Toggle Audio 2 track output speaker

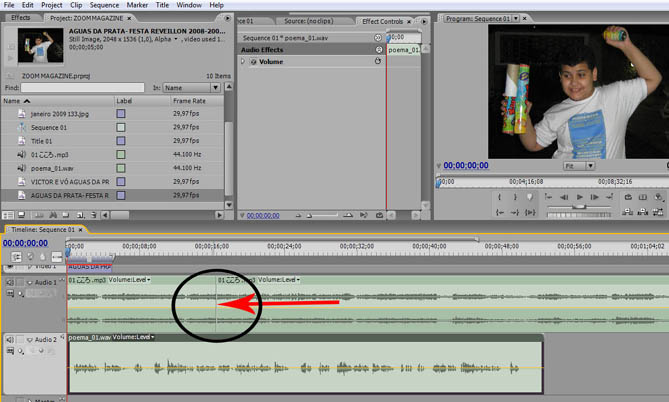tap(10, 339)
